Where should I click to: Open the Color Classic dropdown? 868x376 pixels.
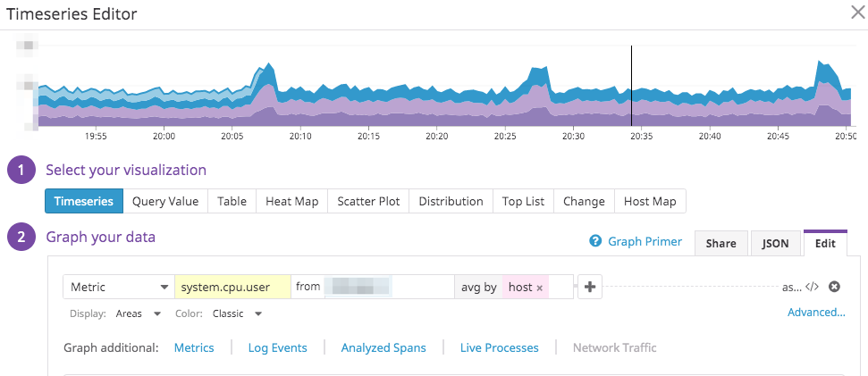pos(237,314)
